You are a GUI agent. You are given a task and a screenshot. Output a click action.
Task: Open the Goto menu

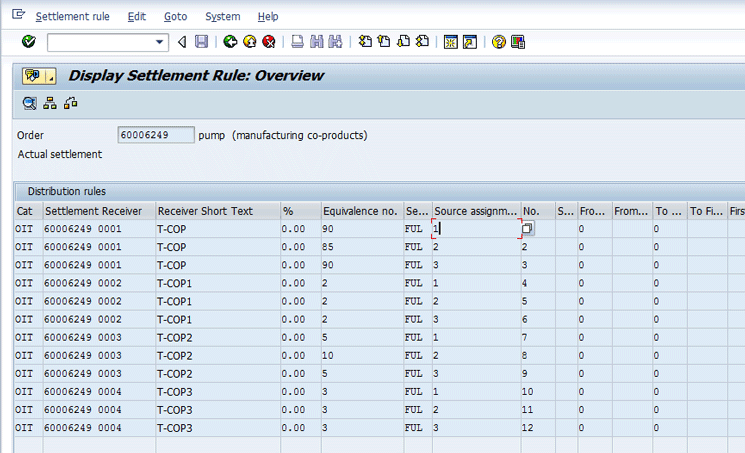click(175, 17)
